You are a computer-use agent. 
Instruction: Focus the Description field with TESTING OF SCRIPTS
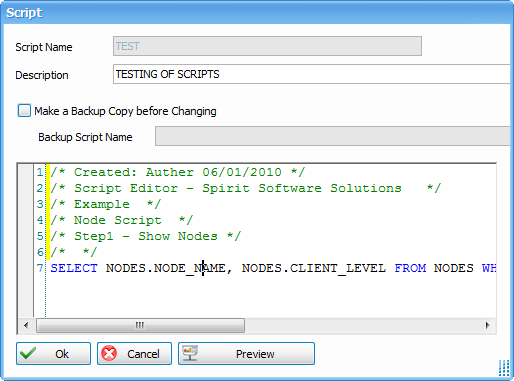point(311,74)
